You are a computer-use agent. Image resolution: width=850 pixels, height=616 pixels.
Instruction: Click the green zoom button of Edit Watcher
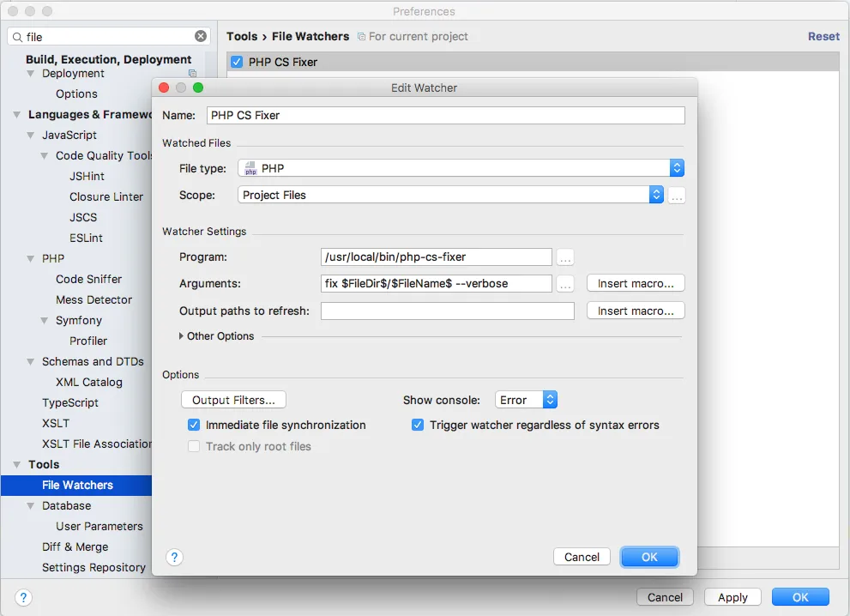(198, 88)
